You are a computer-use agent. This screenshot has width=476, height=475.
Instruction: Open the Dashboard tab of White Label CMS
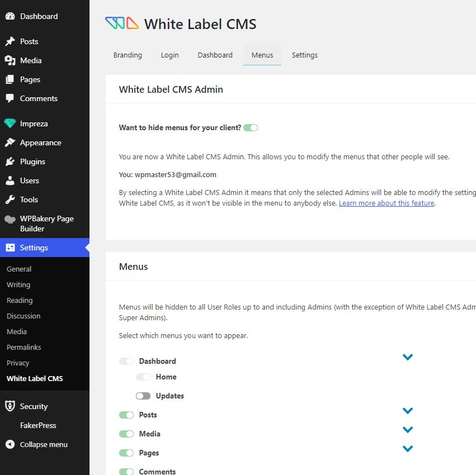click(215, 55)
